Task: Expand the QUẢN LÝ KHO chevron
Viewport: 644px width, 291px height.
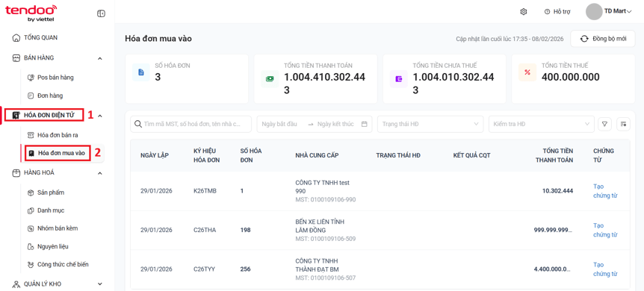Action: coord(100,284)
